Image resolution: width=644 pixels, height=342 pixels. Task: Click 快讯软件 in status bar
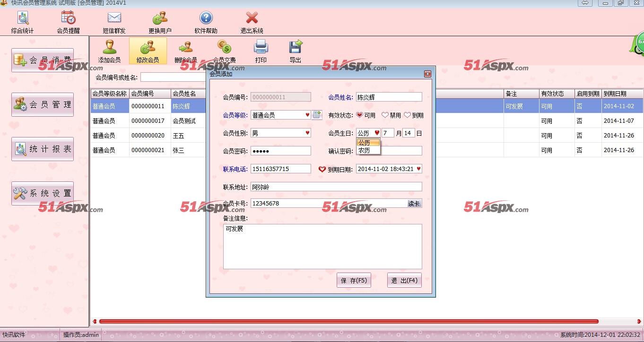click(14, 335)
